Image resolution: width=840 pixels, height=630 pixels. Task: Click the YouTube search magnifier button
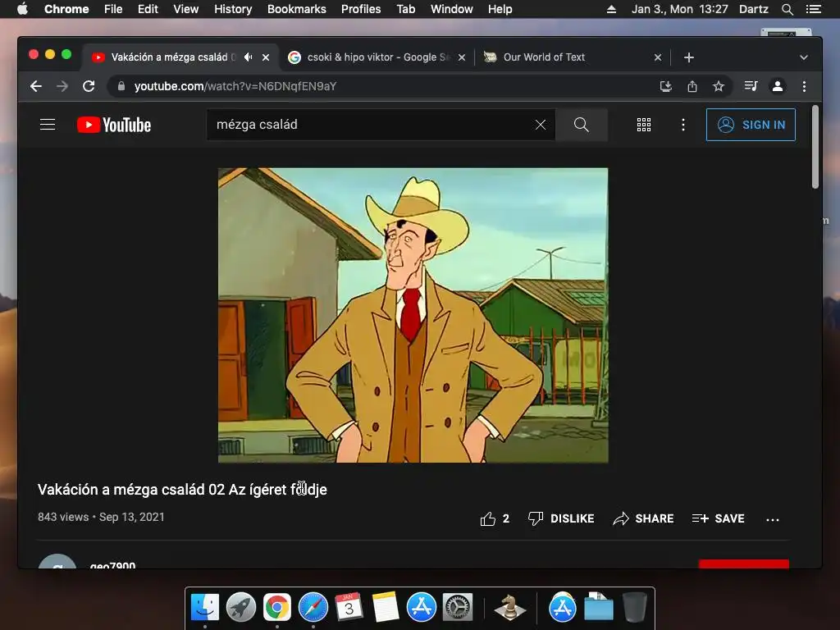582,125
